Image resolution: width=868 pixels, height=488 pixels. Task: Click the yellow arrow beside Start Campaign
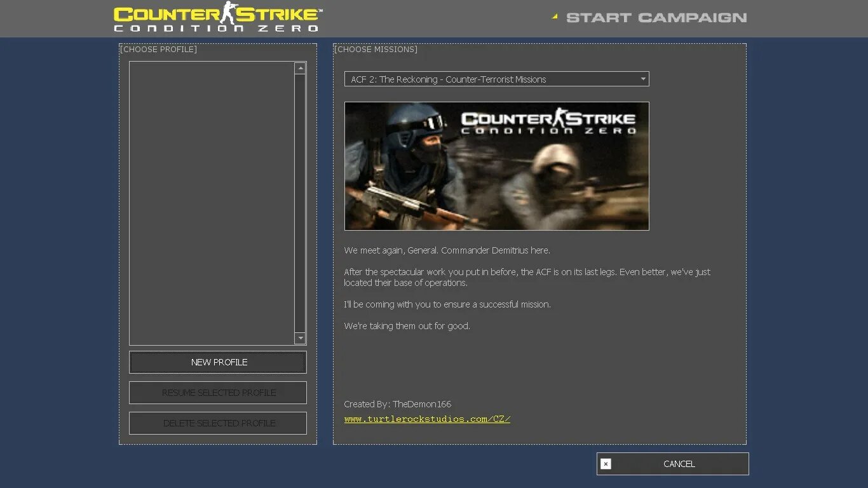(555, 17)
